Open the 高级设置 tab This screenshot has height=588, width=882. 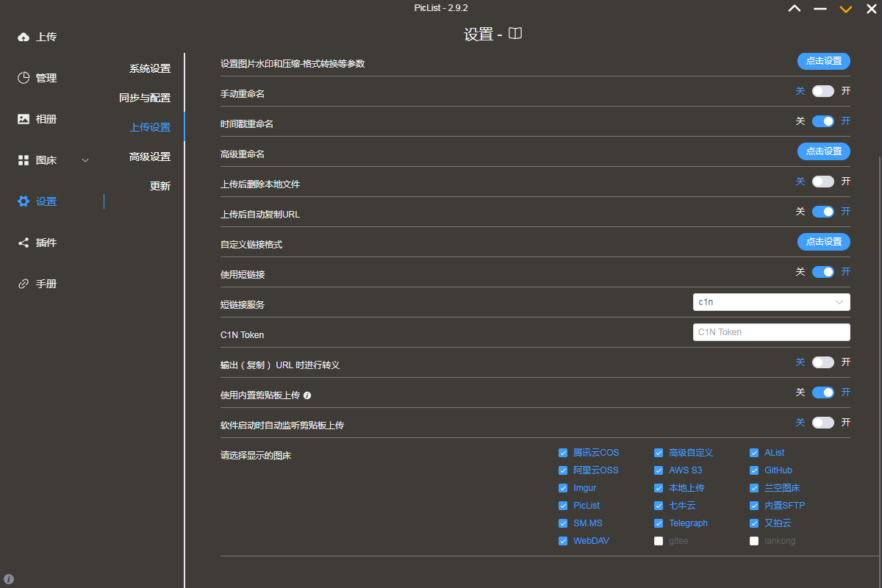point(150,157)
